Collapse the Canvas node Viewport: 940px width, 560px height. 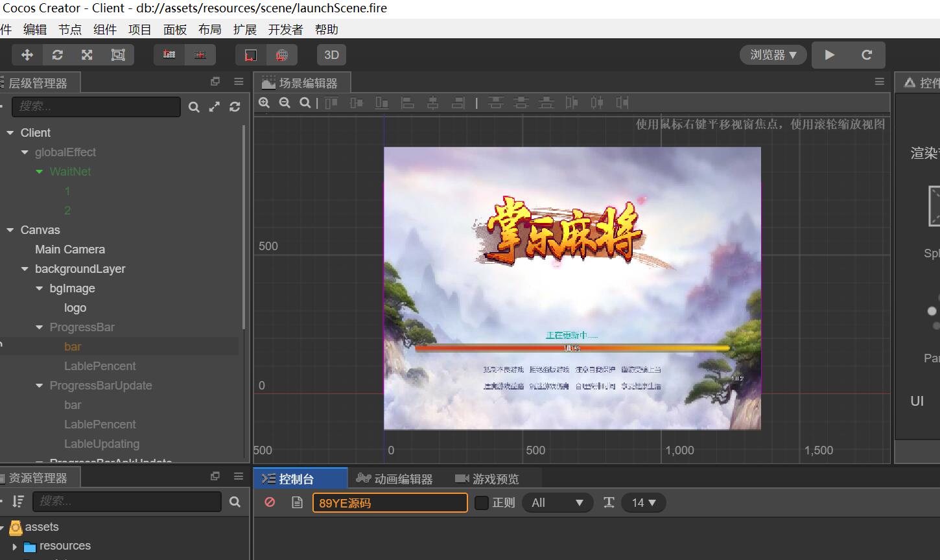pos(10,230)
